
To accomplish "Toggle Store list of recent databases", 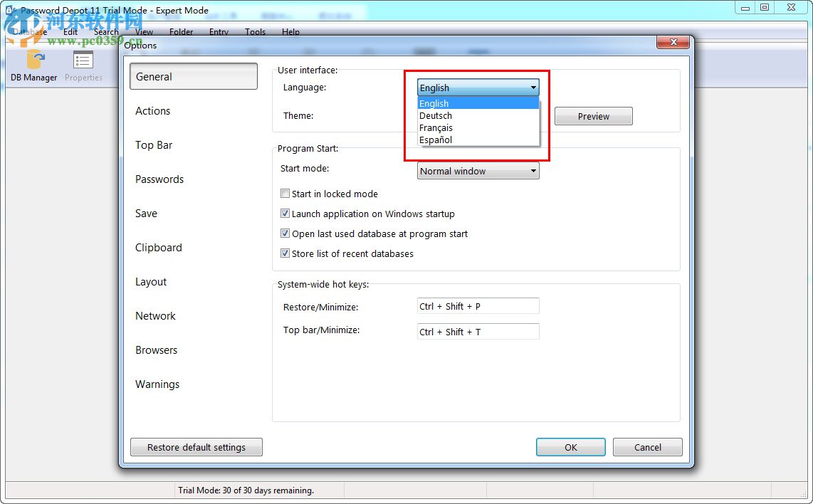I will point(285,253).
